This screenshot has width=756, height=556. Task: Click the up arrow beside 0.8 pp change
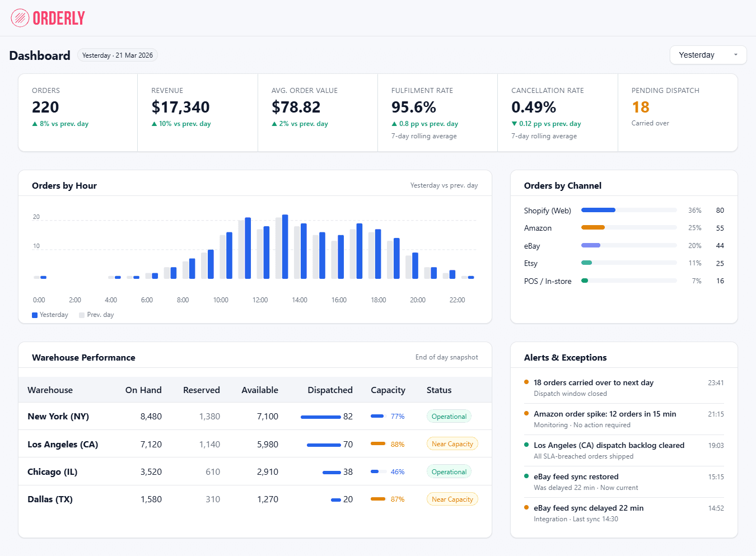click(x=394, y=124)
